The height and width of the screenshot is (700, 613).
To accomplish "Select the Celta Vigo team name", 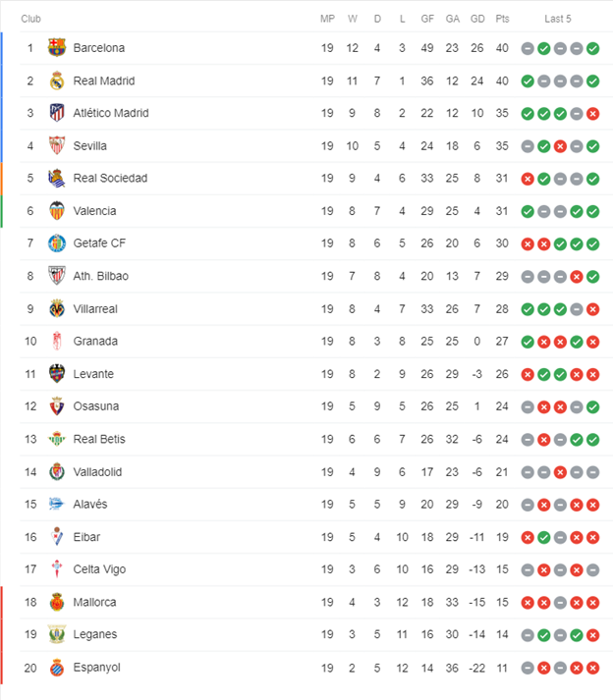I will pyautogui.click(x=99, y=569).
